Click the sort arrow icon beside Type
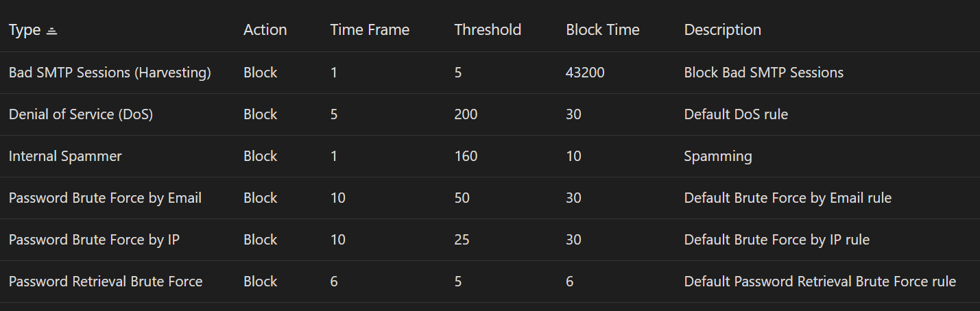This screenshot has height=311, width=980. (x=51, y=31)
